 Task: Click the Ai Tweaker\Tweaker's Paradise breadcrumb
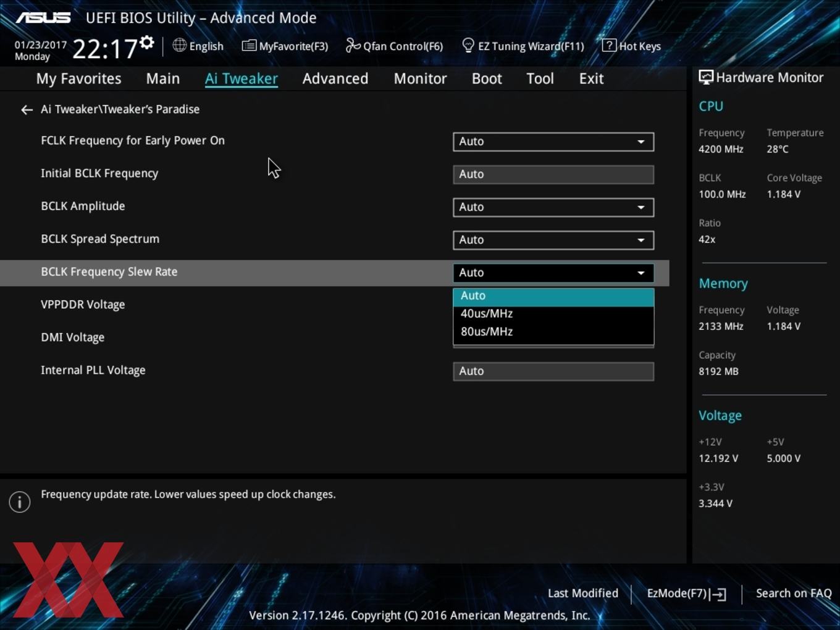[120, 109]
